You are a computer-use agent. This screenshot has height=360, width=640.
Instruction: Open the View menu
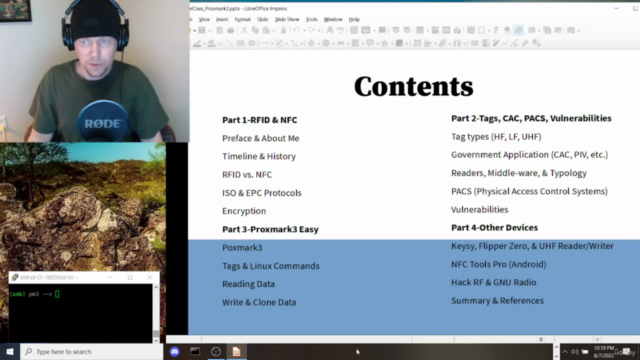point(204,19)
